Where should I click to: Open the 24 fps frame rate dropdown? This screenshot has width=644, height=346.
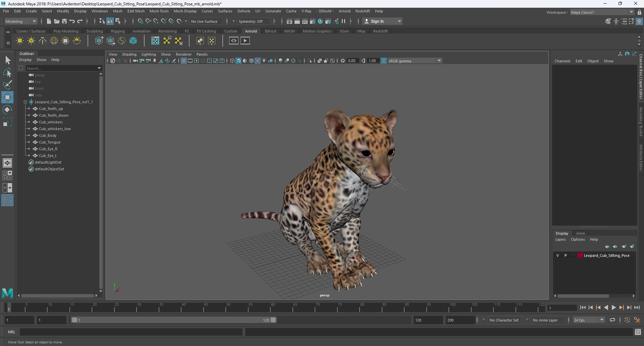pyautogui.click(x=589, y=320)
